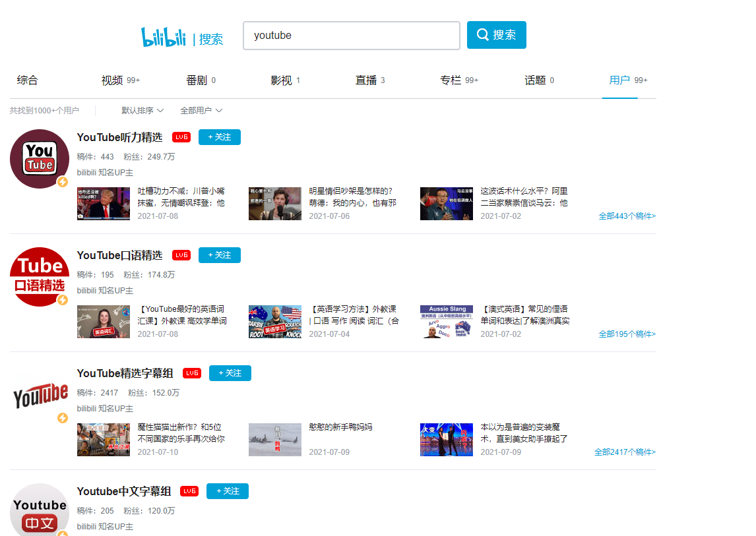Switch to 番剧 tab
The width and height of the screenshot is (756, 536).
pyautogui.click(x=201, y=80)
